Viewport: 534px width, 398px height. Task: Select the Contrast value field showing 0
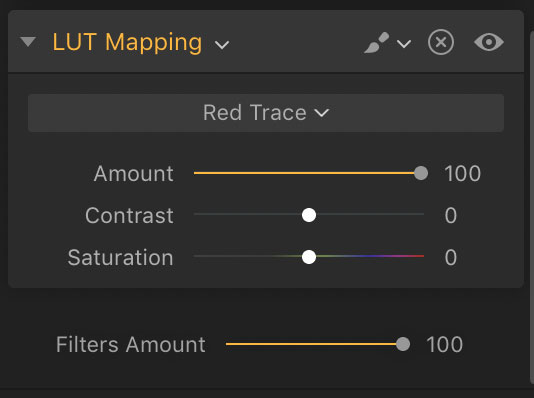tap(451, 216)
